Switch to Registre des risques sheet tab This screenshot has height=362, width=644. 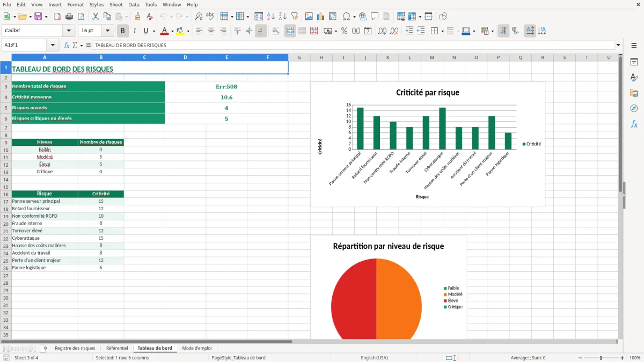click(75, 348)
